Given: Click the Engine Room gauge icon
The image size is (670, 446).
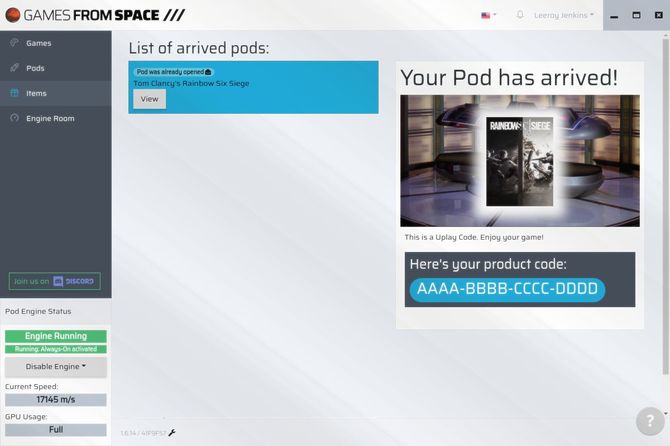Looking at the screenshot, I should point(15,118).
